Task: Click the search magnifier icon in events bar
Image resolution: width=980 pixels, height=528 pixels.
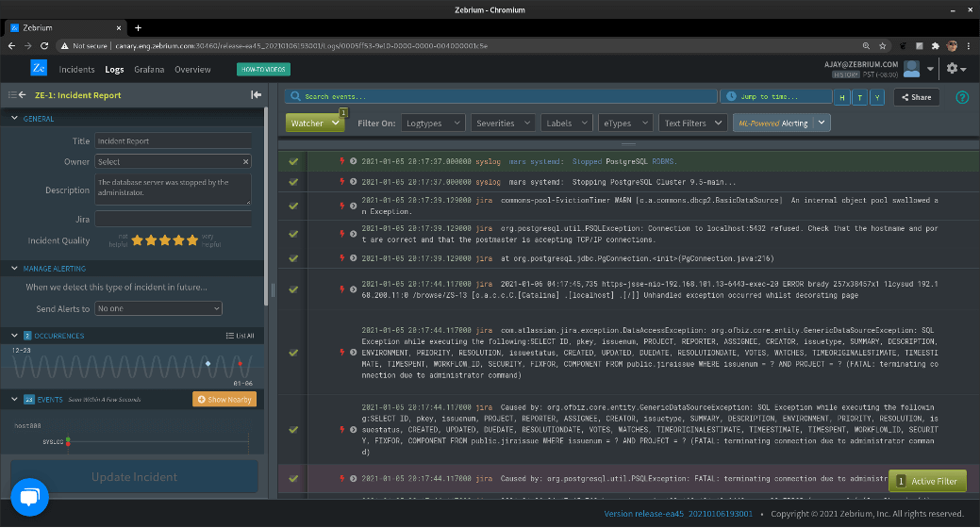Action: pos(295,96)
